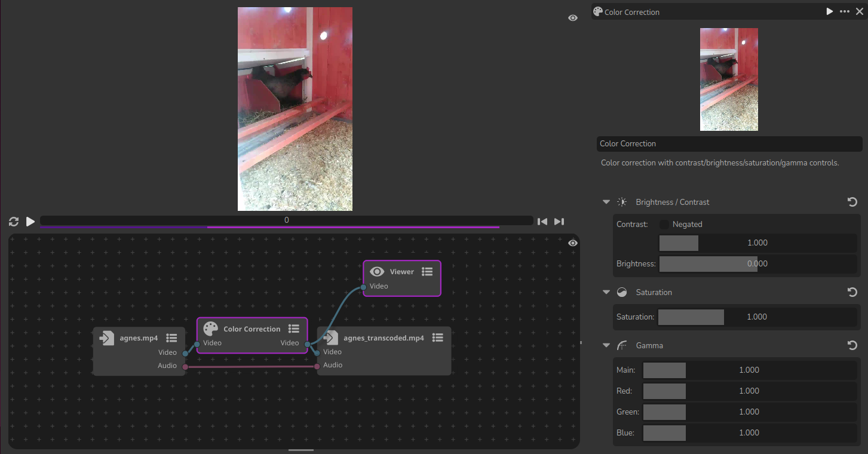This screenshot has width=868, height=454.
Task: Open the Color Correction node's list menu icon
Action: (x=293, y=329)
